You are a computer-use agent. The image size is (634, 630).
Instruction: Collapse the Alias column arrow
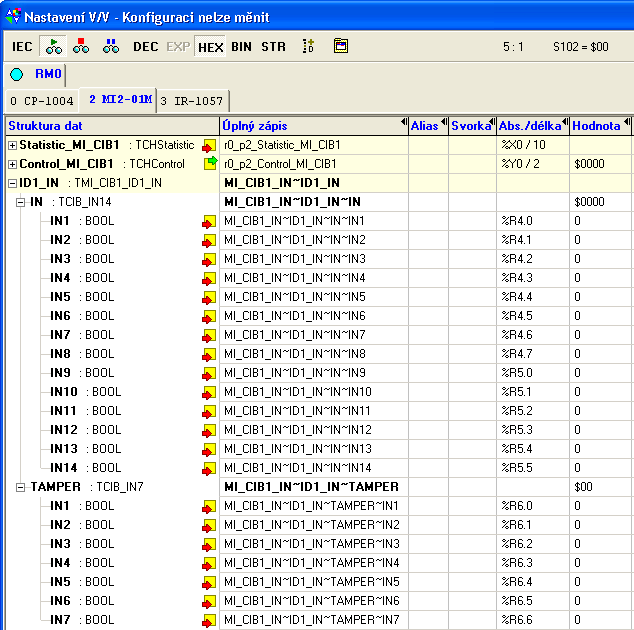[x=444, y=122]
